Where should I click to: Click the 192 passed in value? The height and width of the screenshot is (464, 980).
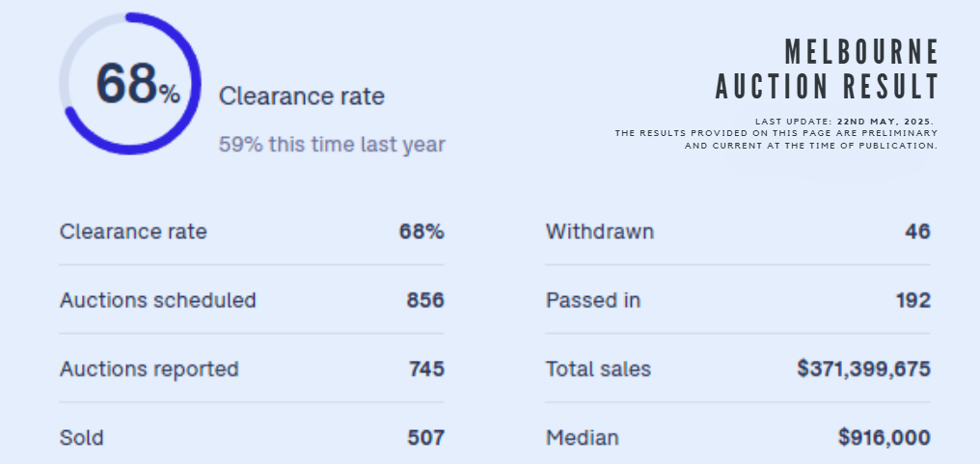tap(913, 300)
